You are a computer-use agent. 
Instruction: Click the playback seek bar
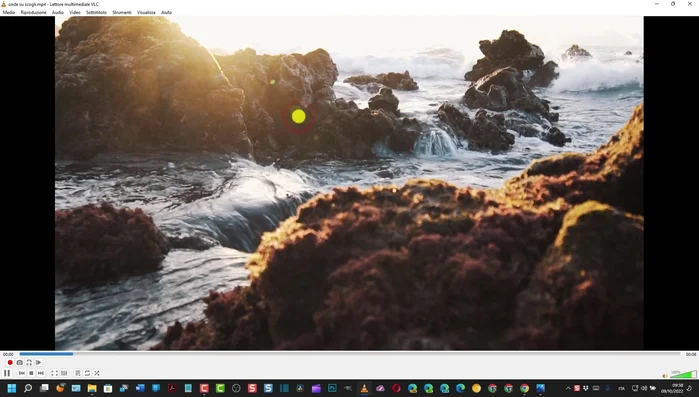pos(350,354)
